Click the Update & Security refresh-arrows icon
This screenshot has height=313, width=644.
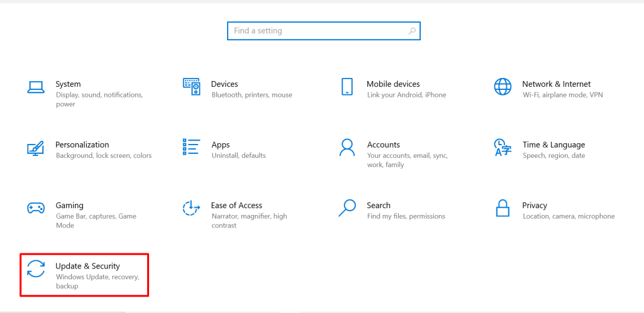coord(36,269)
